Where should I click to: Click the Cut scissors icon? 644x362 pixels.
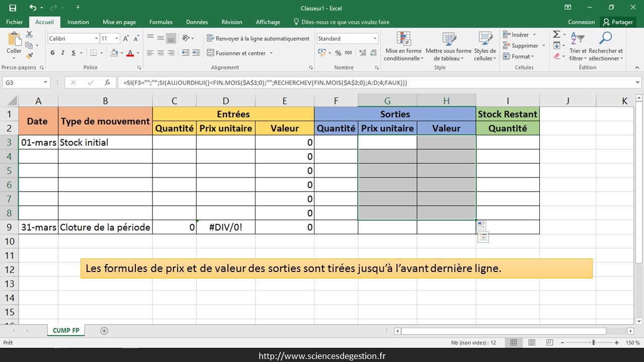point(29,35)
